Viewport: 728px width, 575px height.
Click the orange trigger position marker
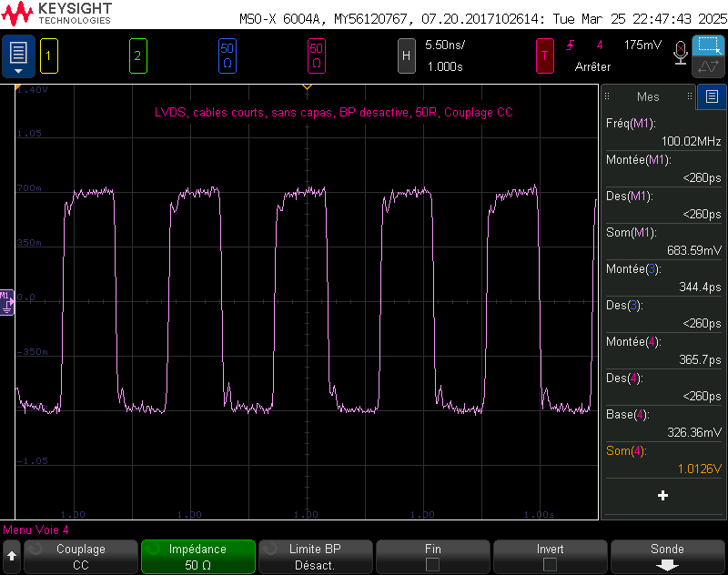307,86
